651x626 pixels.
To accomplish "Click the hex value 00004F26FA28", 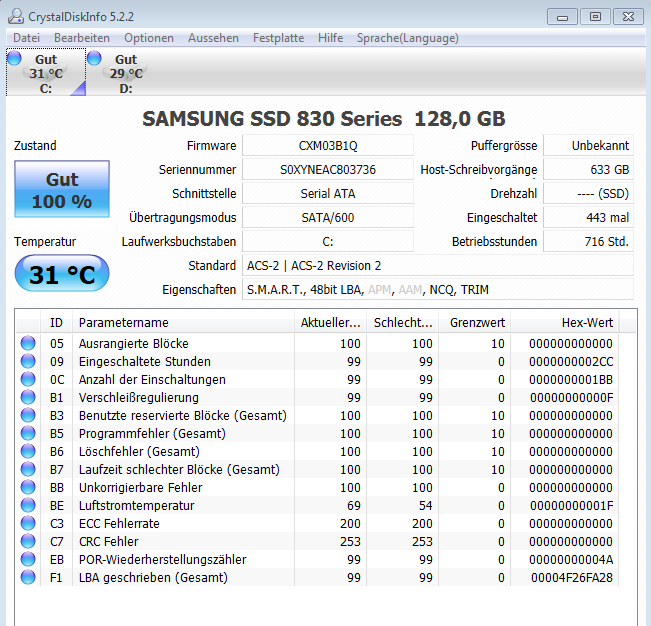I will pos(572,577).
